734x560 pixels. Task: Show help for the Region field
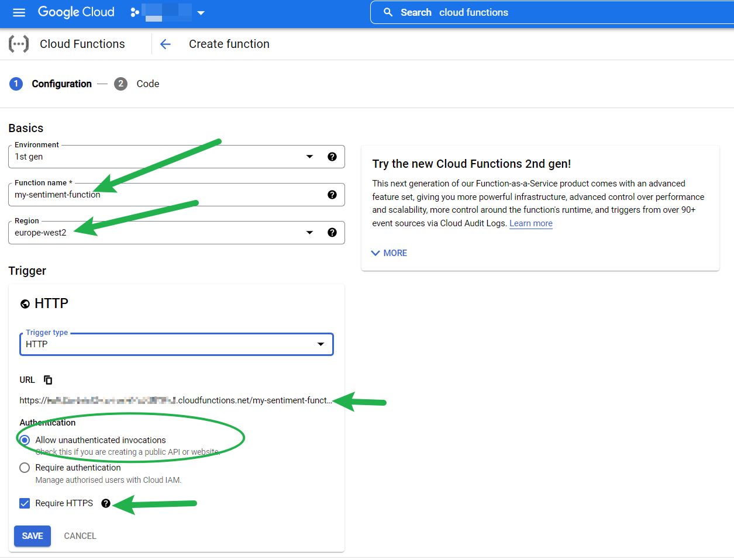point(332,233)
